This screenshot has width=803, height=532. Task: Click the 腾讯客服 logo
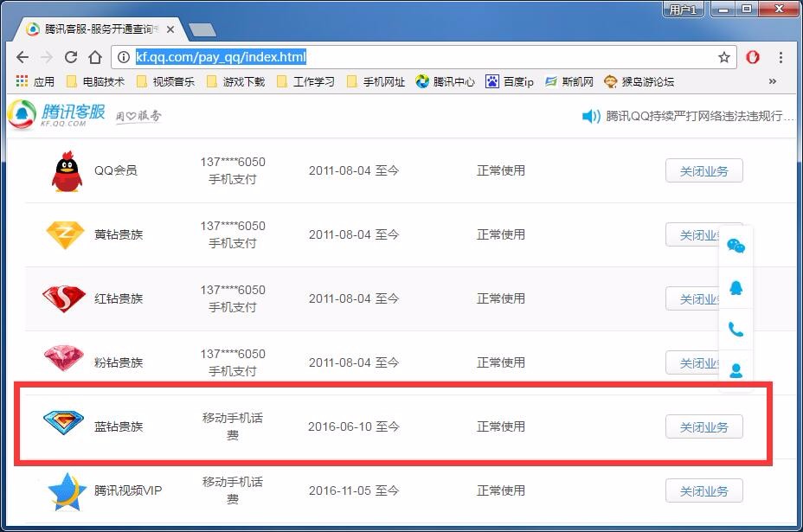click(56, 114)
